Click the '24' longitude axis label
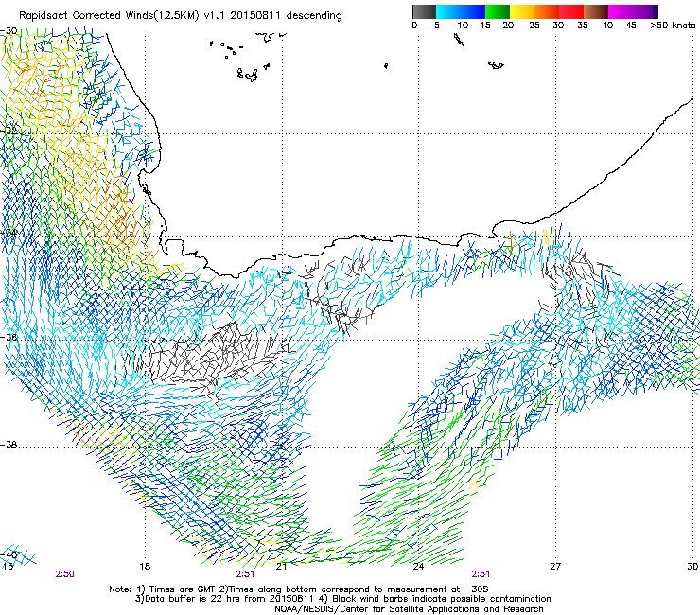700x615 pixels. tap(418, 567)
